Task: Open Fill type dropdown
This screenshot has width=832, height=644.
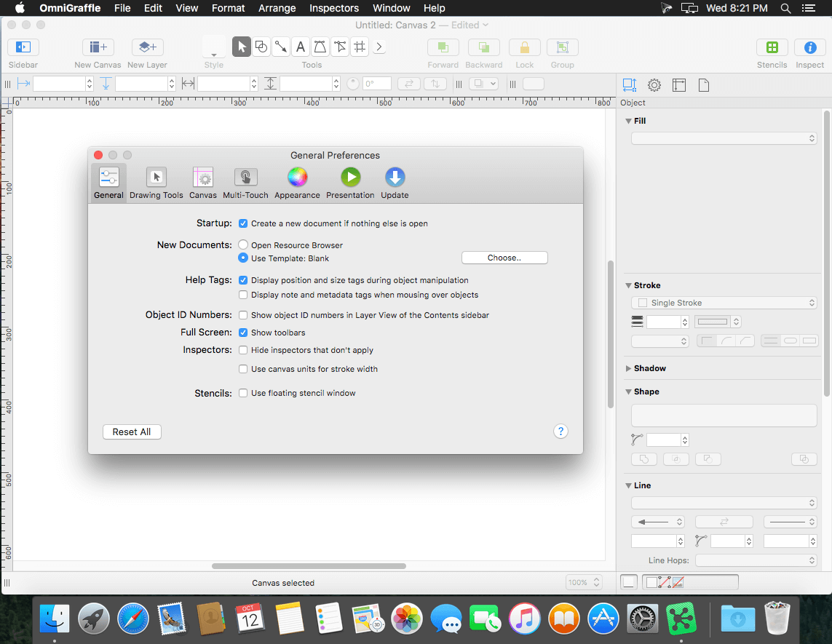Action: [x=724, y=138]
